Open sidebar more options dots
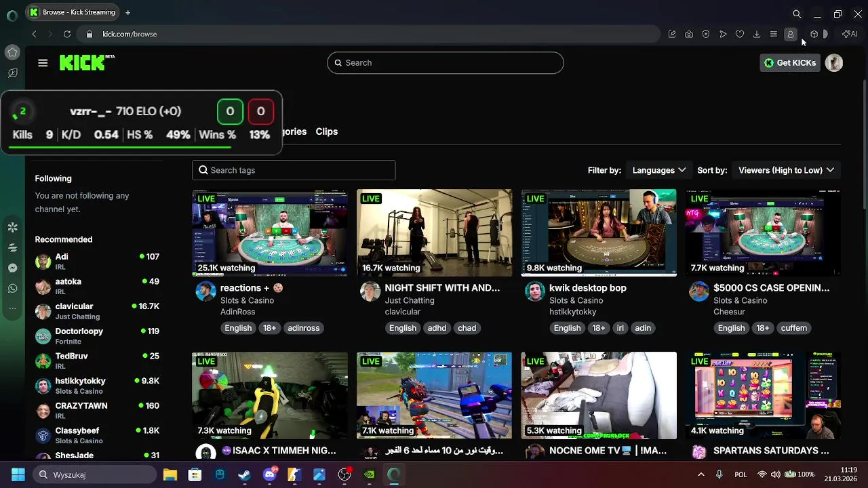This screenshot has width=868, height=488. (12, 308)
